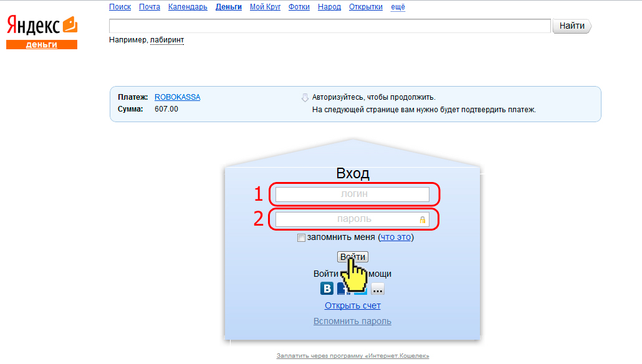Go to the 'Календарь' service
Viewport: 642px width, 364px height.
188,7
